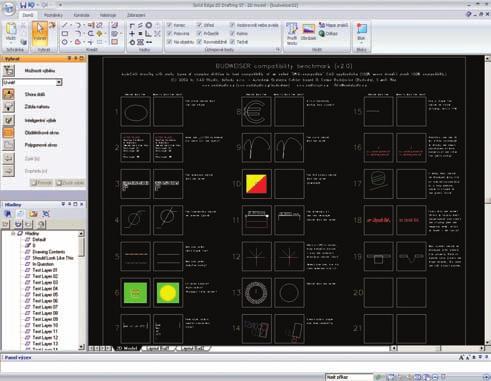Activate the Obdélníkové okno selection icon
Image resolution: width=491 pixels, height=381 pixels.
point(9,133)
